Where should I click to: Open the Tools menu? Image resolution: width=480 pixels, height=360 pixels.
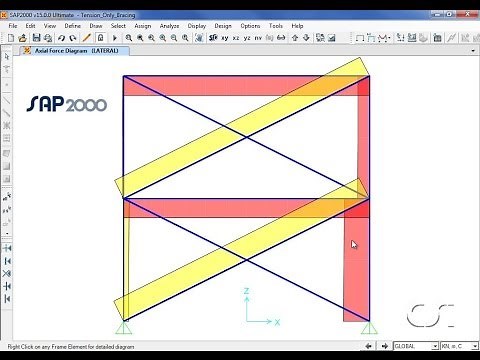pos(276,26)
